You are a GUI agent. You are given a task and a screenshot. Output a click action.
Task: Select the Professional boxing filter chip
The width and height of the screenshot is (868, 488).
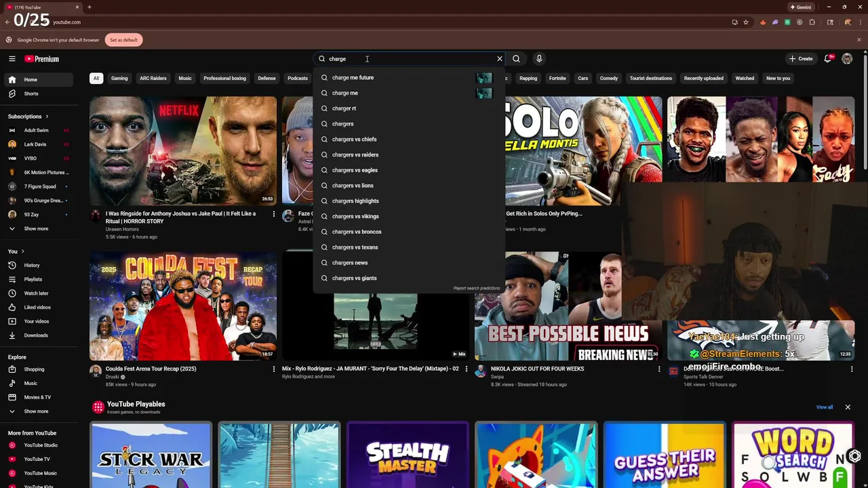(224, 78)
